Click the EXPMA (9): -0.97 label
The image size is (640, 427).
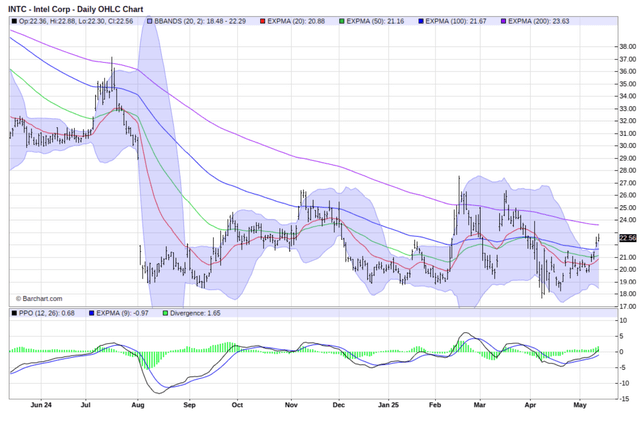122,313
